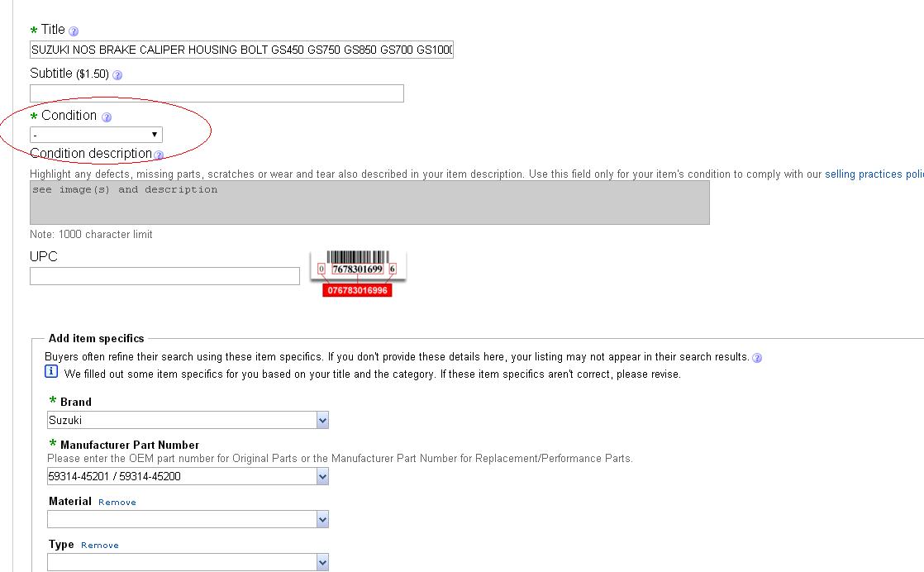The height and width of the screenshot is (572, 924).
Task: Open the Title help icon
Action: coord(74,31)
